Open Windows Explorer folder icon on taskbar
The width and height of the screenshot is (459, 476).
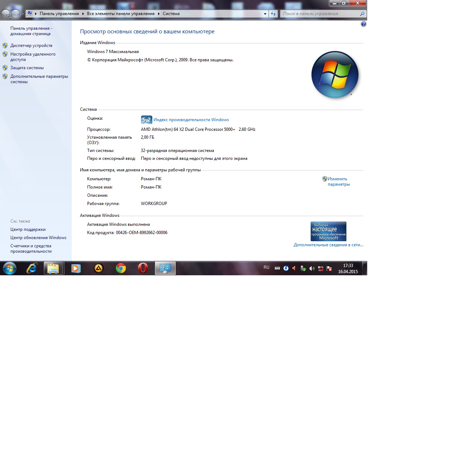click(53, 268)
